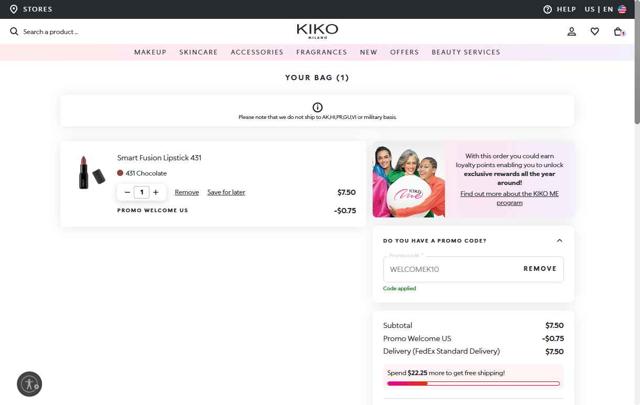This screenshot has height=405, width=640.
Task: Open the Stores location pin icon
Action: pyautogui.click(x=13, y=9)
